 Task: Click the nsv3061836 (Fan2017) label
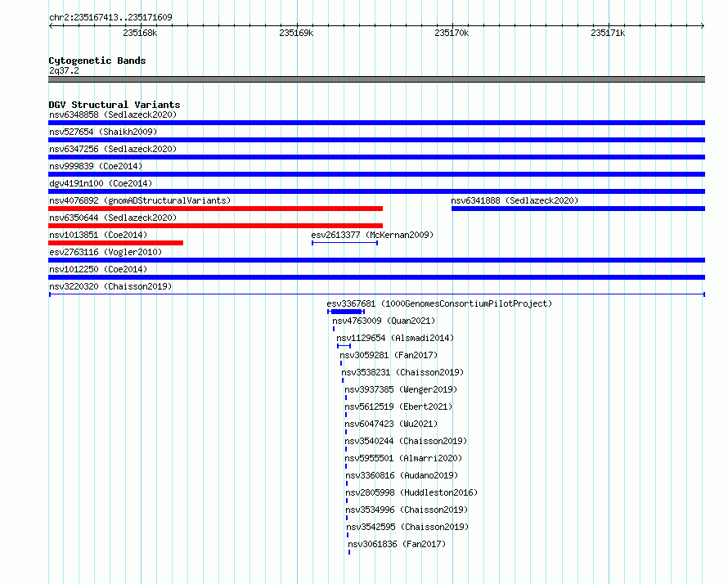tap(397, 544)
